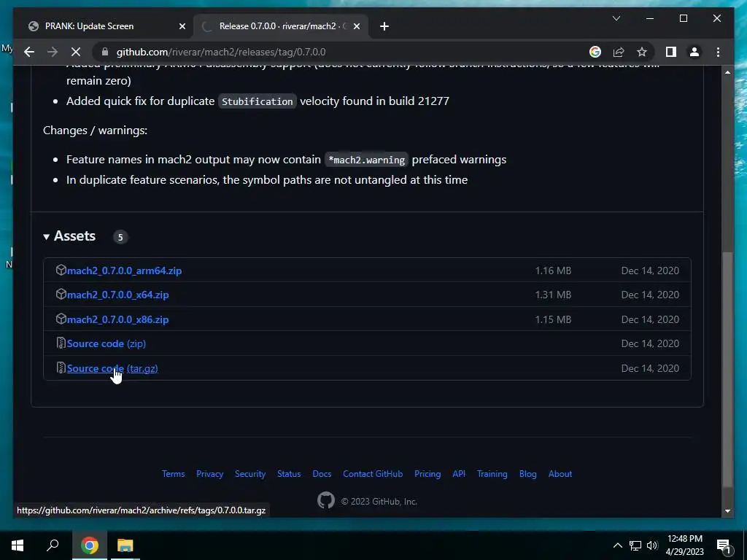
Task: Open the Docs footer link
Action: (322, 474)
